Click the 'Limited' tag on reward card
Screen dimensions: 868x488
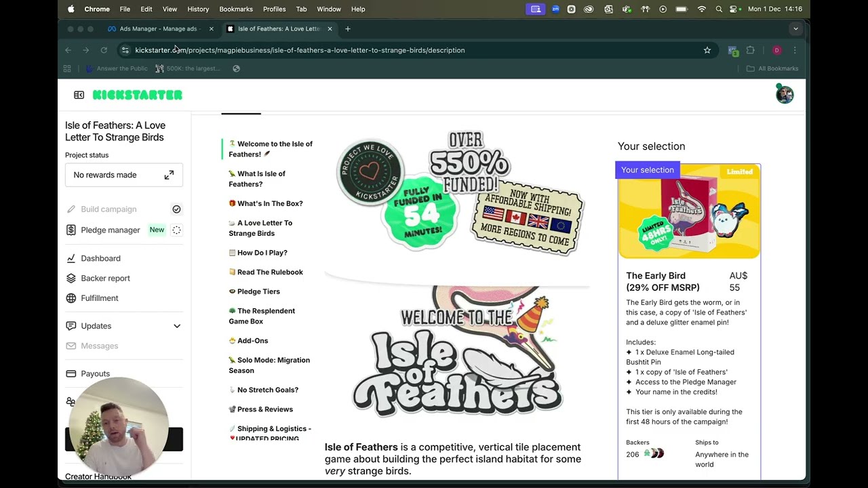740,171
